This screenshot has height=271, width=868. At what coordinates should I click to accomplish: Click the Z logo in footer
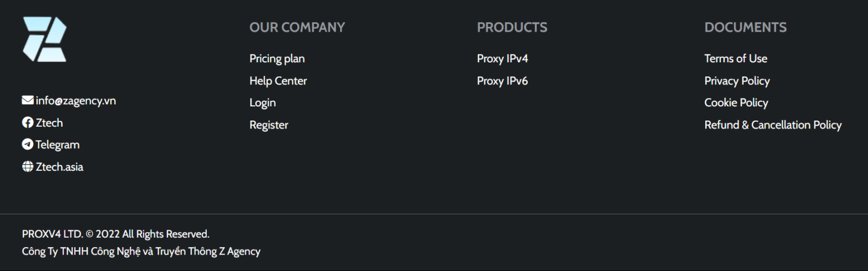tap(45, 39)
